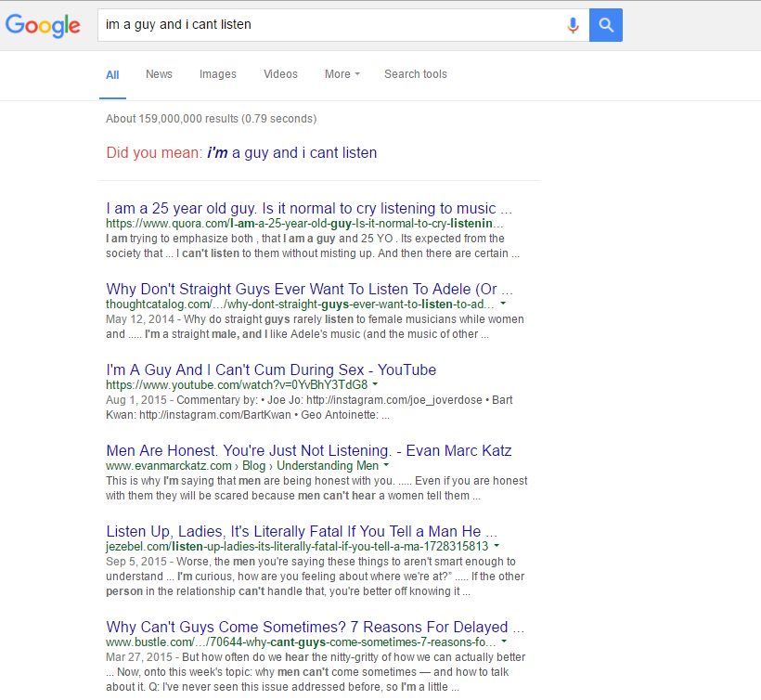Switch to the Images tab
Image resolution: width=761 pixels, height=700 pixels.
coord(218,74)
